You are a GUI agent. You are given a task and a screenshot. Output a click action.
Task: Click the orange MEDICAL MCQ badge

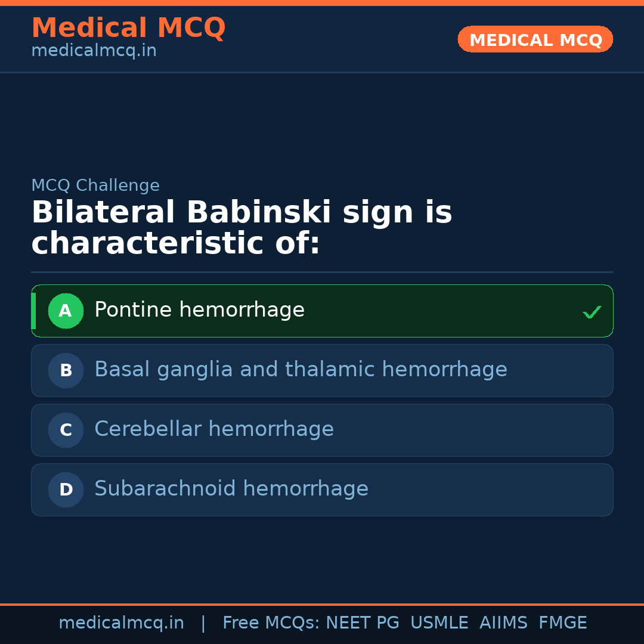tap(535, 39)
